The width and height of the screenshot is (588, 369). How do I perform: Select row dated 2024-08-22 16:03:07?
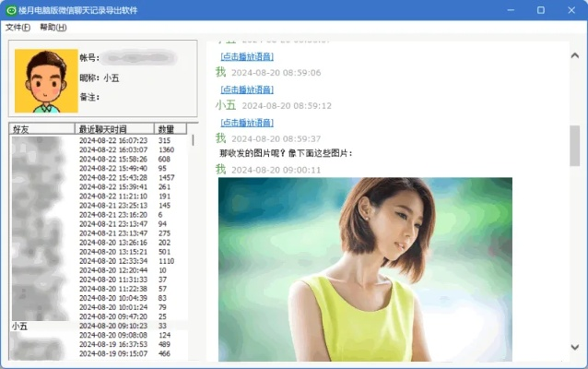pos(99,149)
